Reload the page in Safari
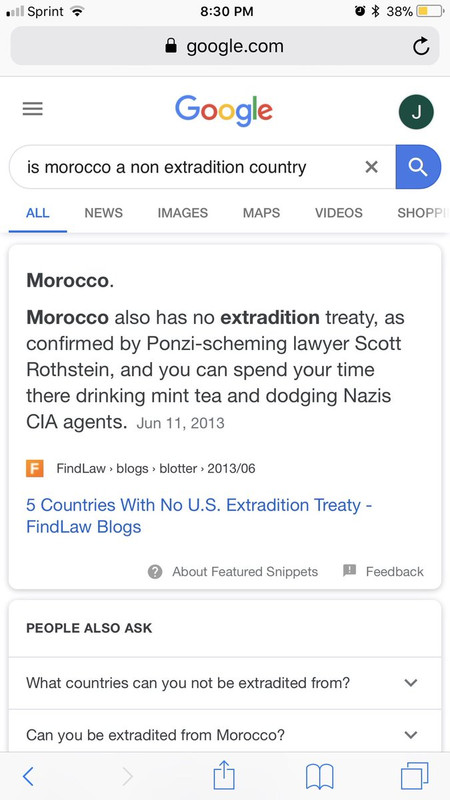The image size is (450, 800). click(x=421, y=46)
